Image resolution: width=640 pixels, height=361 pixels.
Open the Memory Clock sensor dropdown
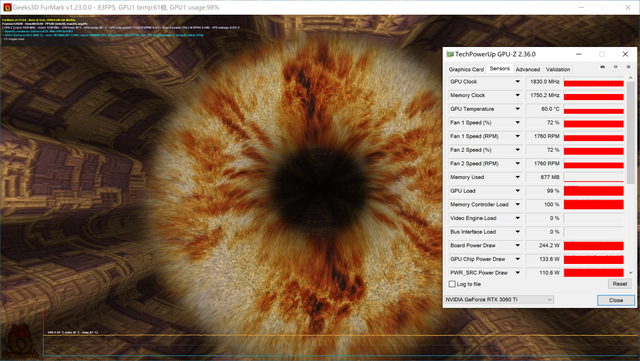[518, 95]
